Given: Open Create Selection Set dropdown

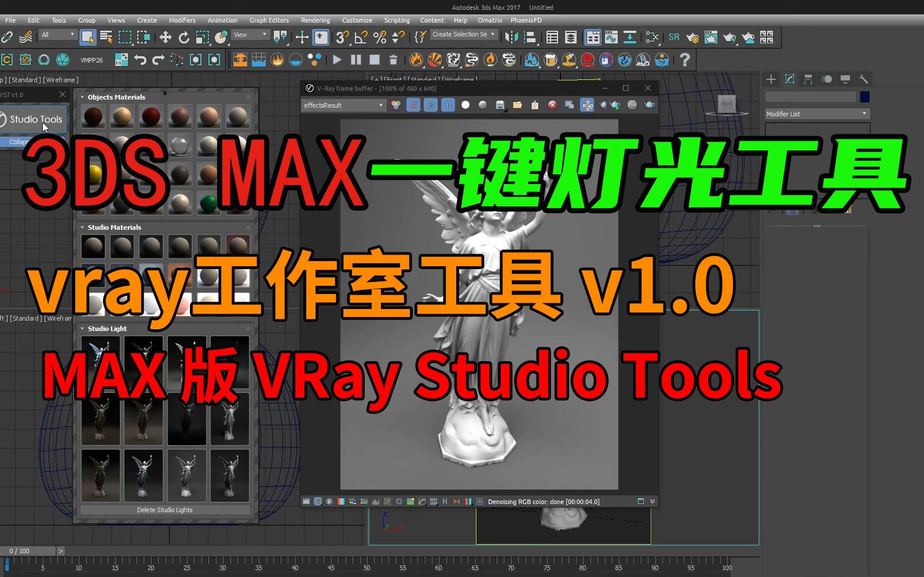Looking at the screenshot, I should 464,34.
